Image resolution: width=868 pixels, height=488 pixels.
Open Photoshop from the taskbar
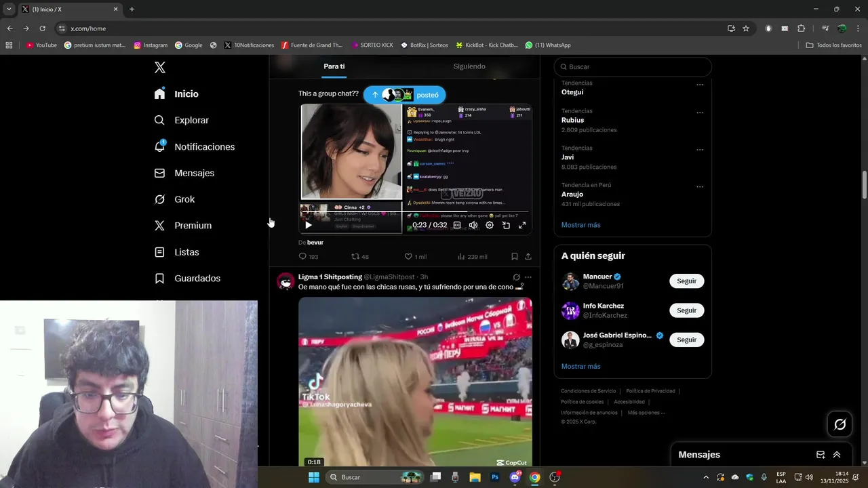pyautogui.click(x=495, y=477)
